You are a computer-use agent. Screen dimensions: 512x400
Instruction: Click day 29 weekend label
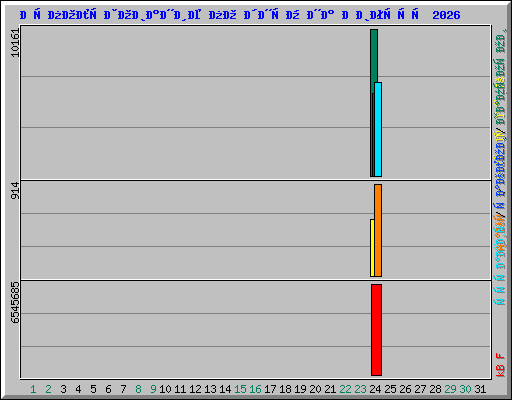pyautogui.click(x=450, y=389)
